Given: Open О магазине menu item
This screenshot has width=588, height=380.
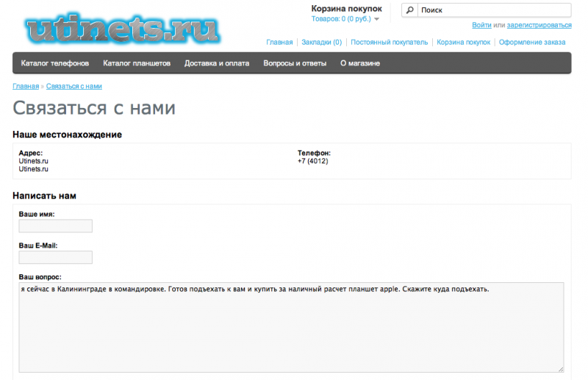Looking at the screenshot, I should [360, 63].
